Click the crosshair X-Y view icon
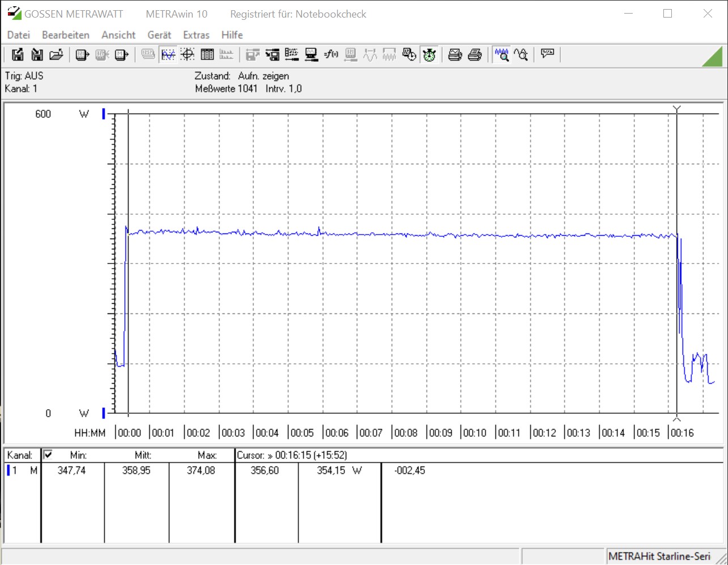This screenshot has height=565, width=728. 188,54
